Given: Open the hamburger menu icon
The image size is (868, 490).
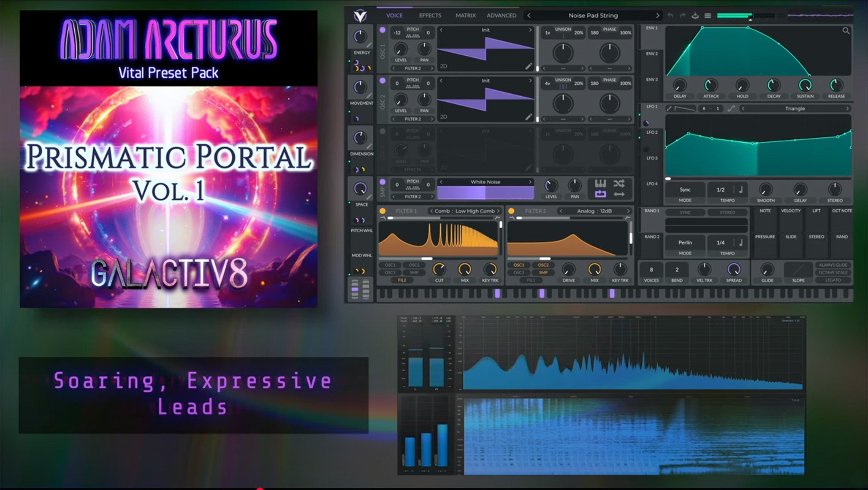Looking at the screenshot, I should pyautogui.click(x=708, y=16).
